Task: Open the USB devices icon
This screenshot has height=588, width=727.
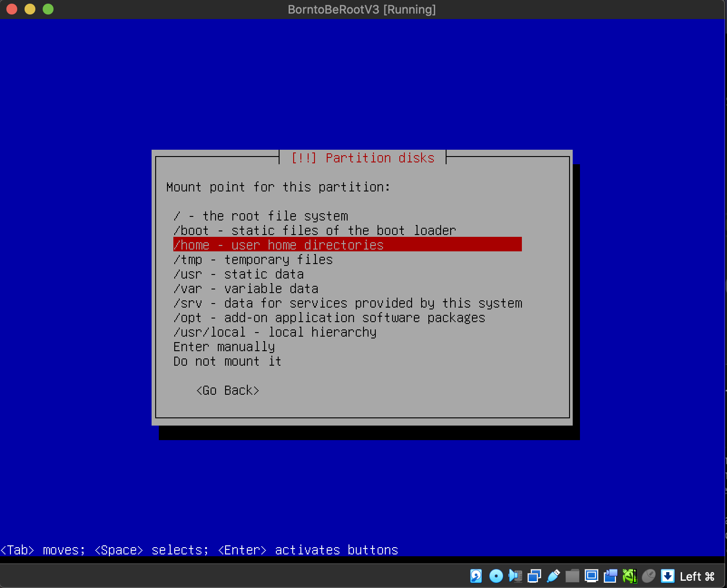Action: click(553, 576)
